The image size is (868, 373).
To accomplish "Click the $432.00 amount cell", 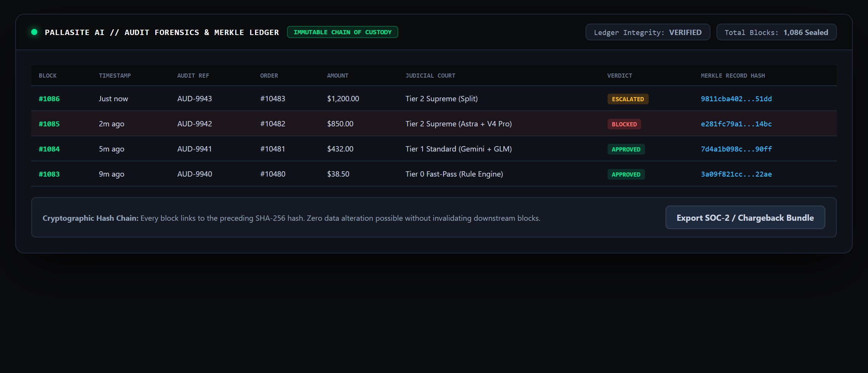I will point(340,149).
